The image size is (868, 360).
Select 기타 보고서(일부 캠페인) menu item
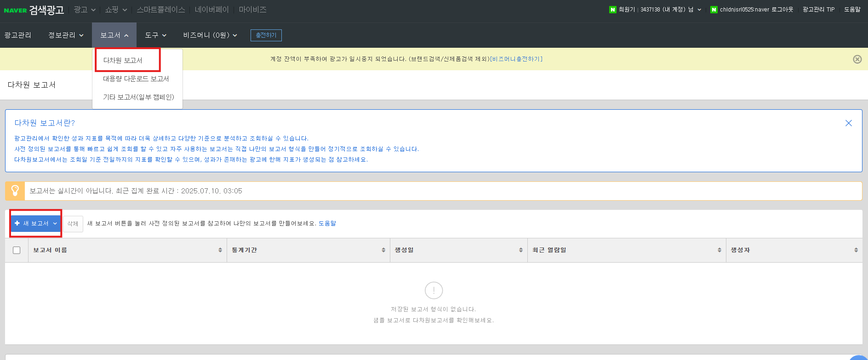point(138,97)
